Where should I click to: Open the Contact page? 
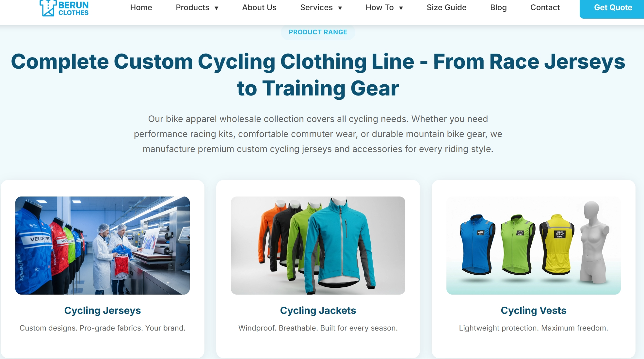coord(545,8)
